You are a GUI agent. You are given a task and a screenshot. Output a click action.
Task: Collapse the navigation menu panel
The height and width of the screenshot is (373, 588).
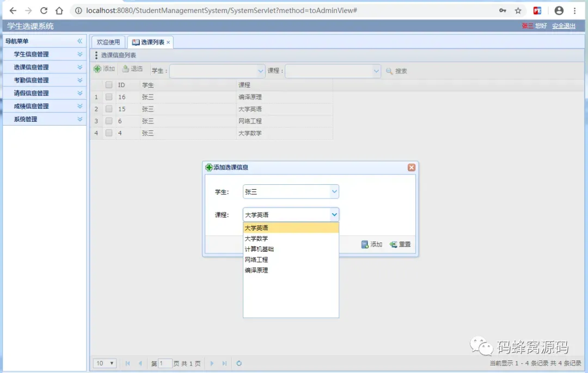point(79,41)
